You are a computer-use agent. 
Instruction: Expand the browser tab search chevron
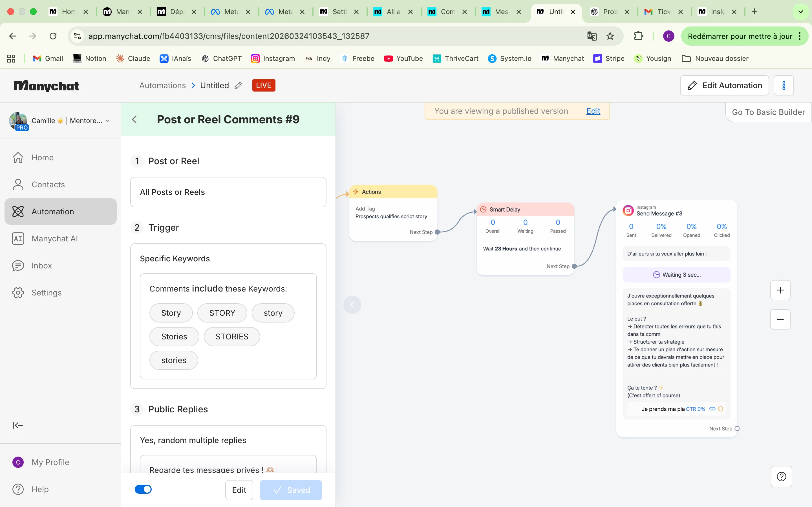point(800,12)
